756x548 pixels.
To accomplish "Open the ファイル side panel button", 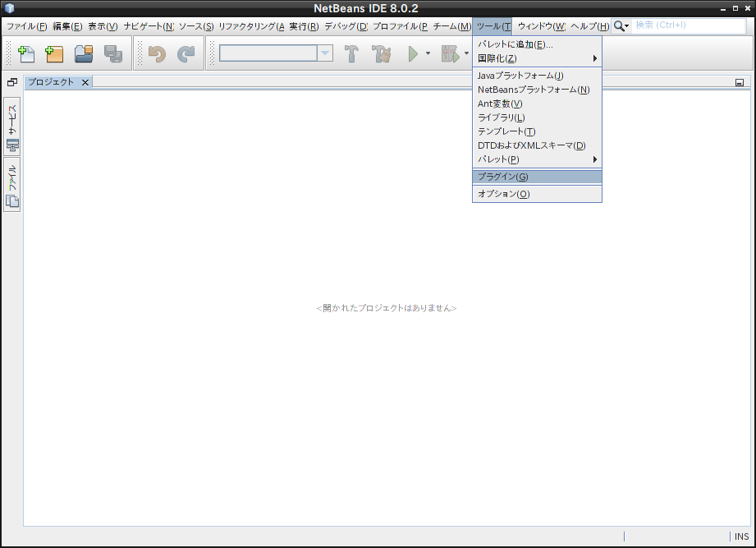I will tap(12, 185).
